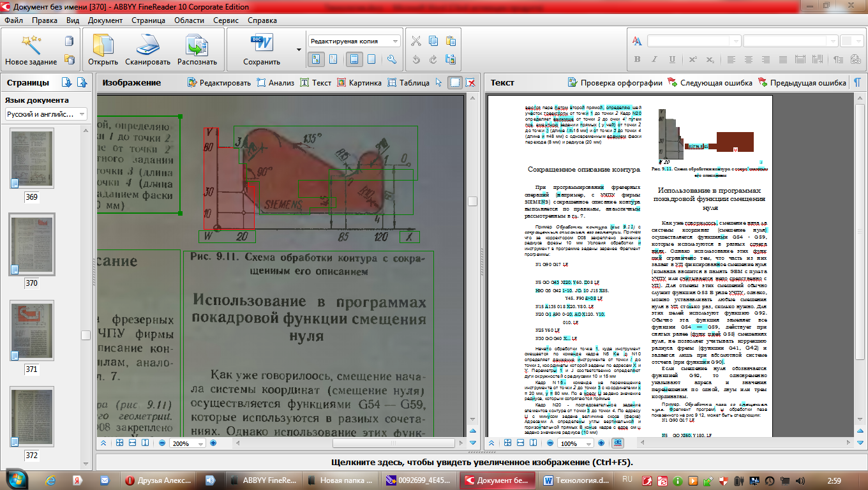Open the Области menu
Image resolution: width=868 pixels, height=490 pixels.
tap(190, 20)
